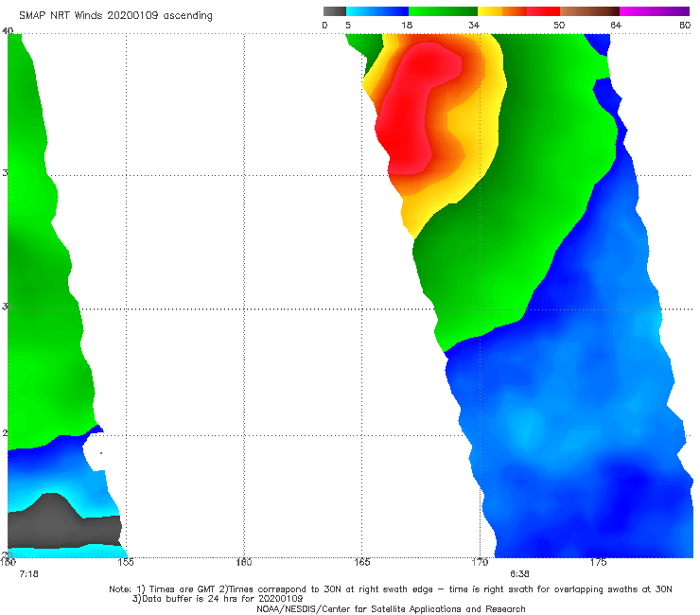
Task: Click the "34" color bar scale label
Action: [x=474, y=26]
